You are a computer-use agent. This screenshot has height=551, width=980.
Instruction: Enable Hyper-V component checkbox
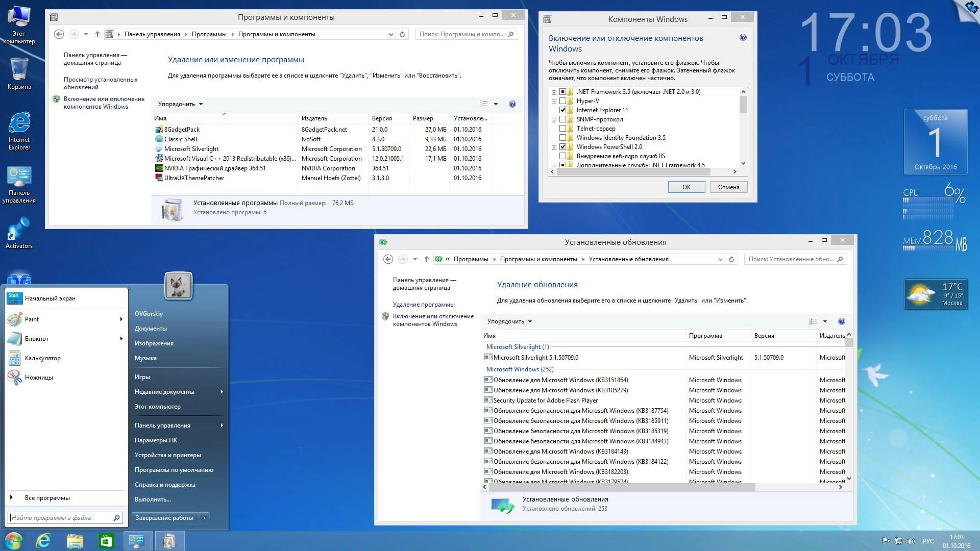[562, 101]
